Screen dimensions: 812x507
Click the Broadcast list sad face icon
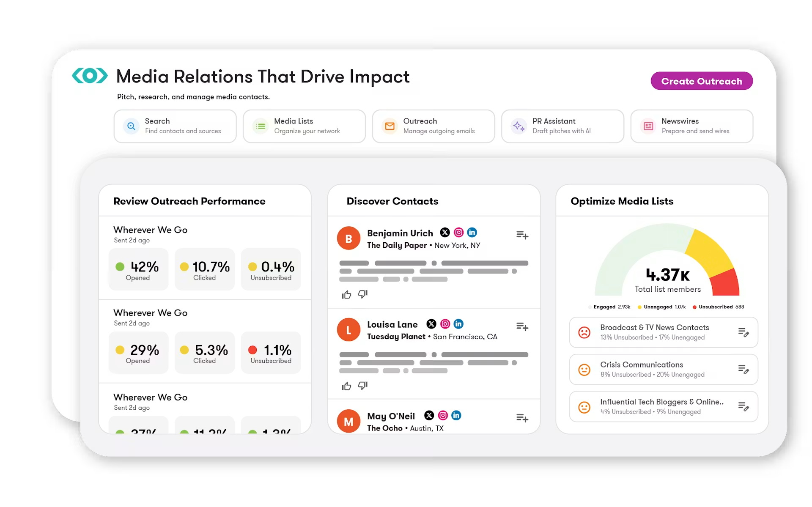coord(584,332)
